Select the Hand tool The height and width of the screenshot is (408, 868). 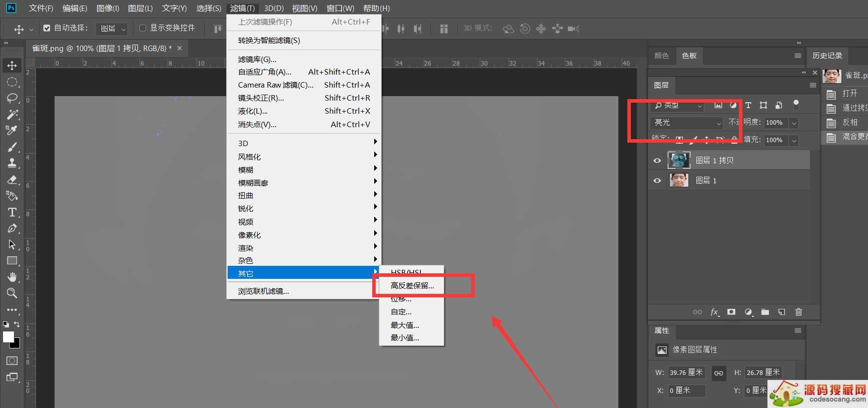tap(12, 277)
